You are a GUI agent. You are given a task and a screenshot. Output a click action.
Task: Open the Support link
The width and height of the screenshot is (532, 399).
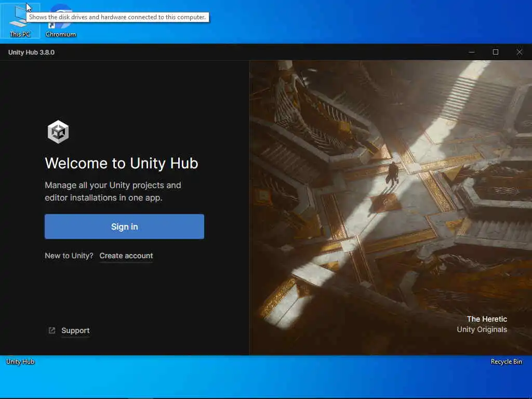[75, 330]
